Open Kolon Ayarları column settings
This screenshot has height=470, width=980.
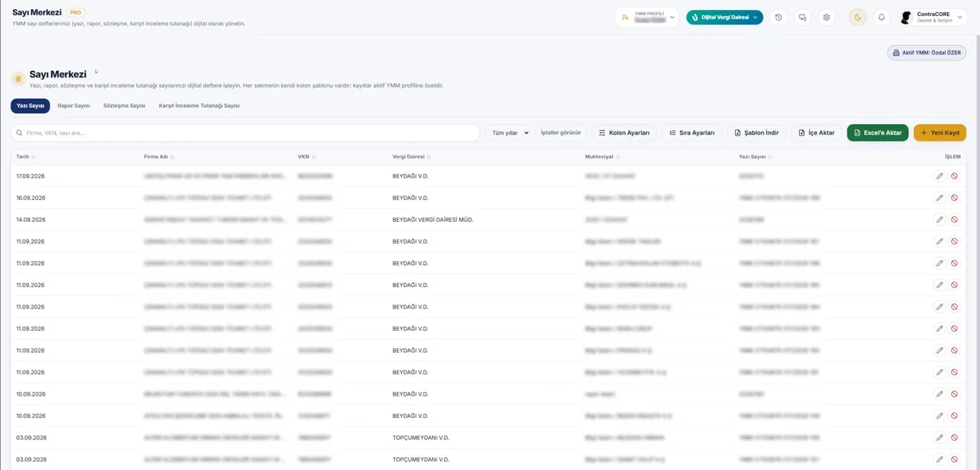624,132
